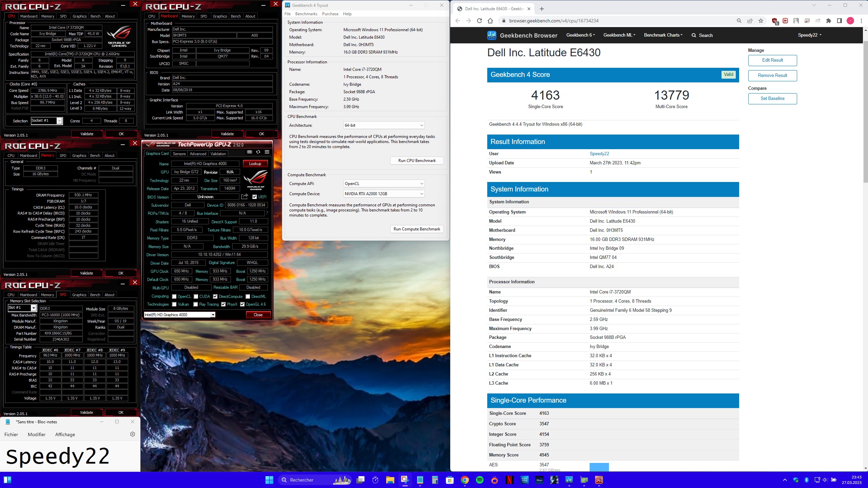Open the Purchase menu in Geekbench 4
868x488 pixels.
[330, 14]
